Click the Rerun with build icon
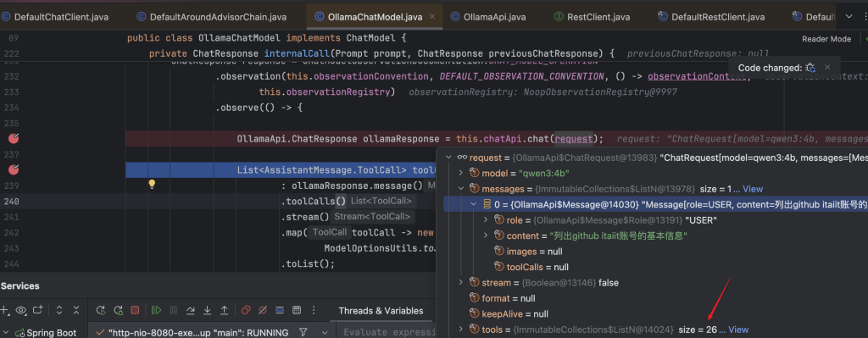Screen dimensions: 868x338 pyautogui.click(x=118, y=310)
